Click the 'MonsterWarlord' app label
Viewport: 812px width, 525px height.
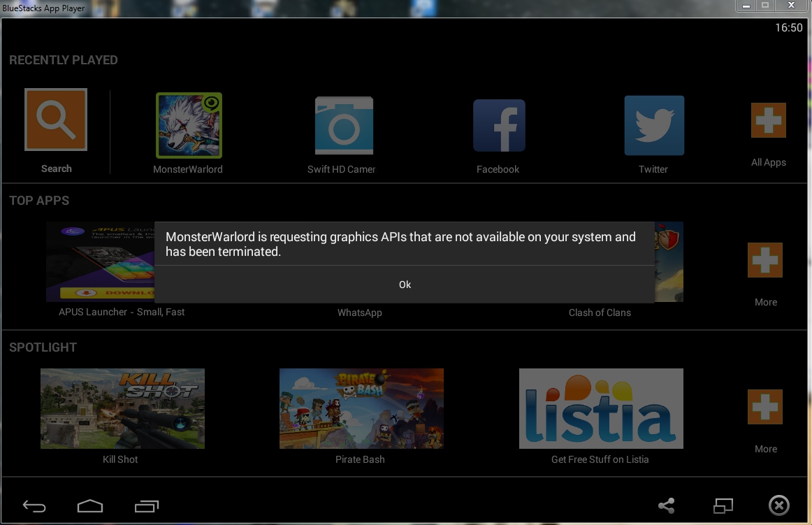(x=188, y=169)
